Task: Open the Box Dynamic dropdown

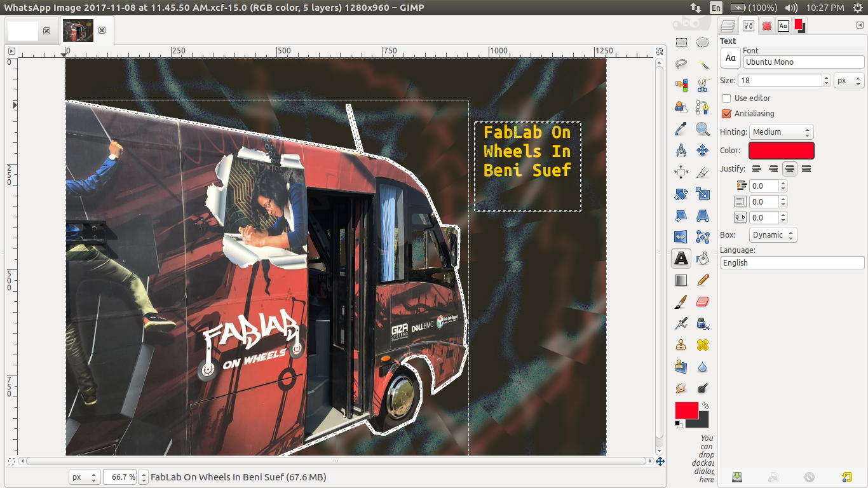Action: click(773, 235)
